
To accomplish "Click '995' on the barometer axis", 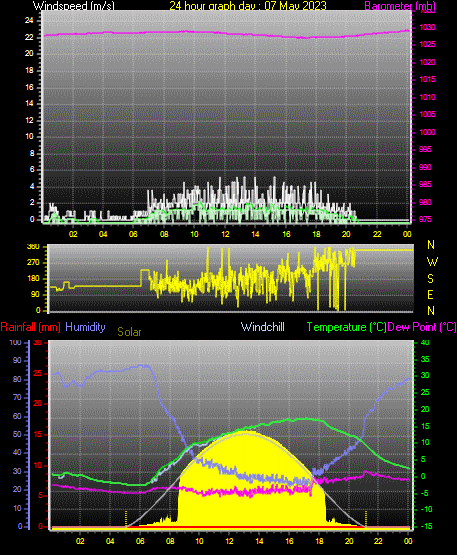I will [x=425, y=149].
